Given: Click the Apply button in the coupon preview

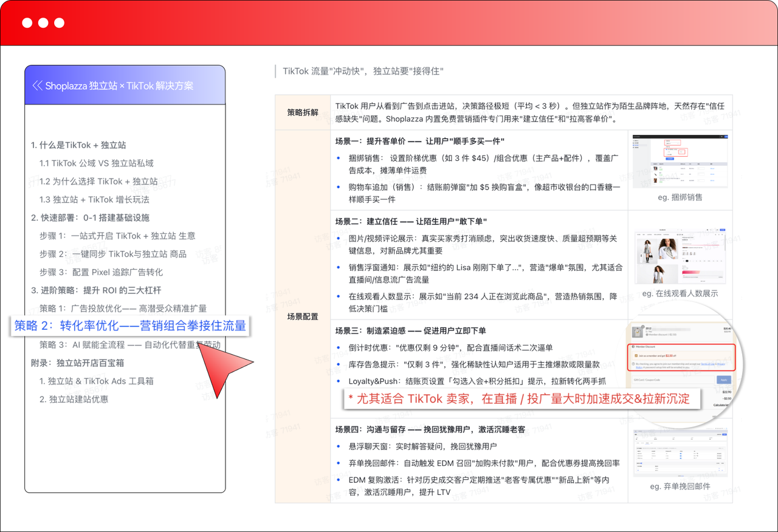Looking at the screenshot, I should 724,380.
